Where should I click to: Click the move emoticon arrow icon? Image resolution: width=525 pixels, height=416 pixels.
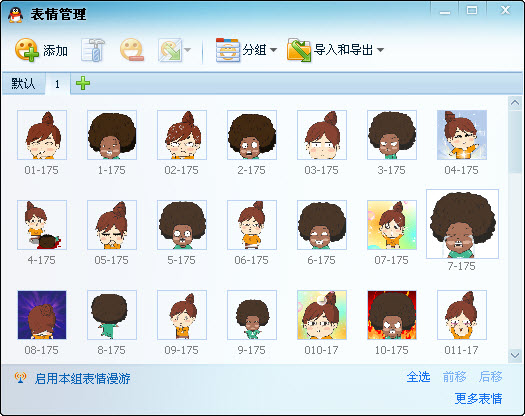pos(170,50)
